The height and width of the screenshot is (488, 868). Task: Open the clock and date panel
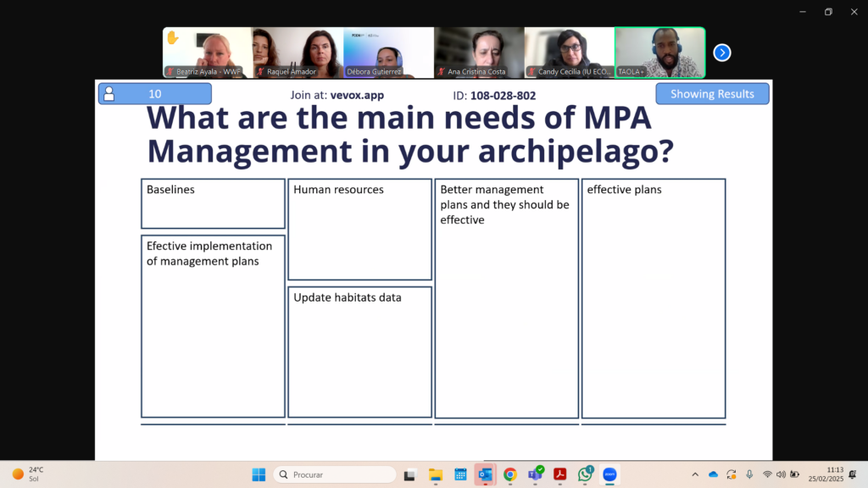point(826,474)
